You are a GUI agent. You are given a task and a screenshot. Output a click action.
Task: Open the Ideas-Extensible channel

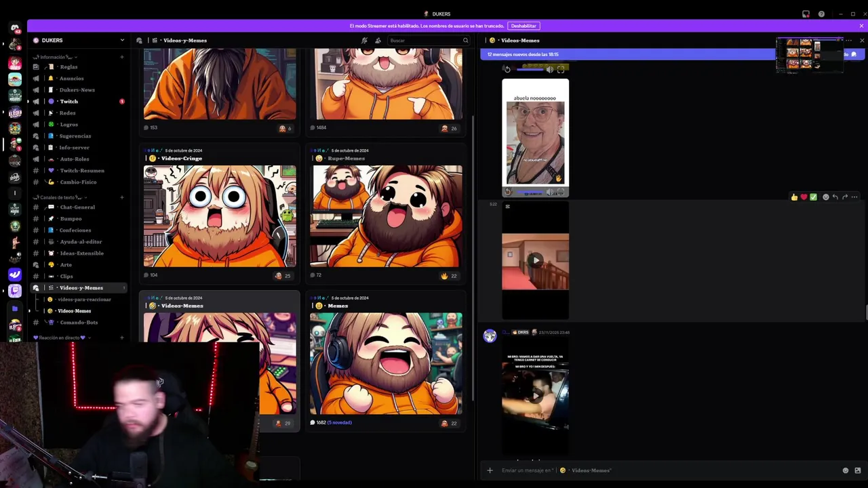(x=79, y=253)
